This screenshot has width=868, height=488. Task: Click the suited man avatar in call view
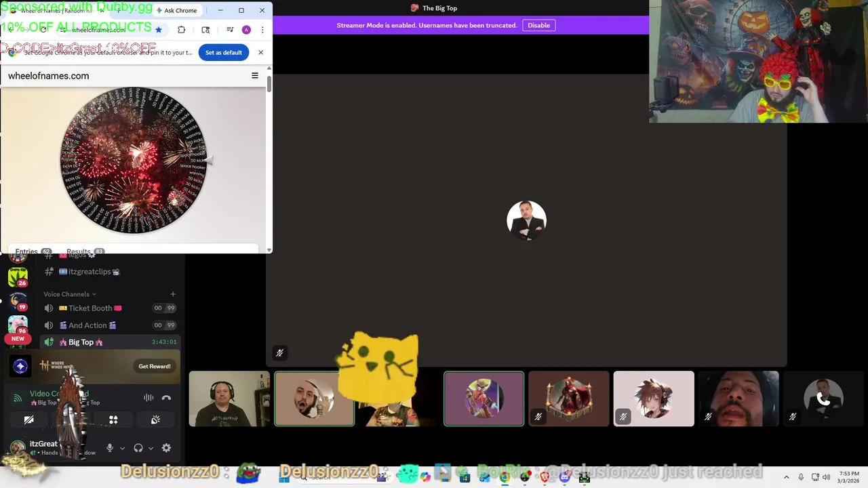tap(526, 220)
